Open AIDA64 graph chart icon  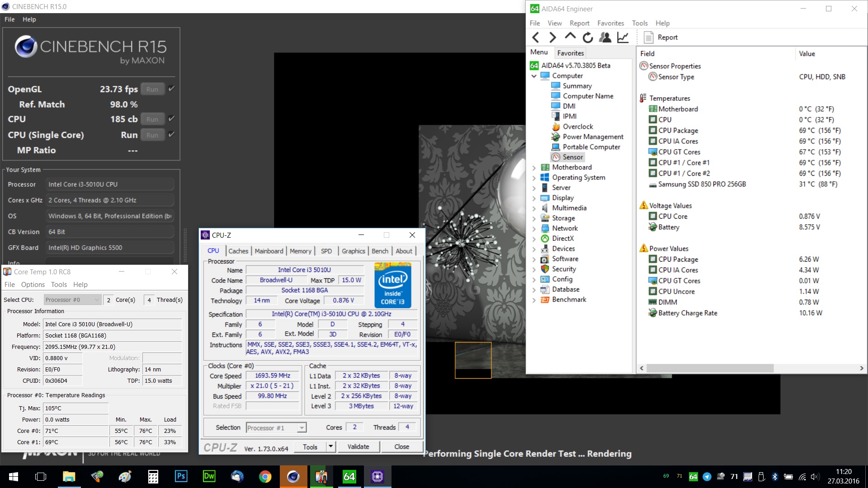coord(623,38)
